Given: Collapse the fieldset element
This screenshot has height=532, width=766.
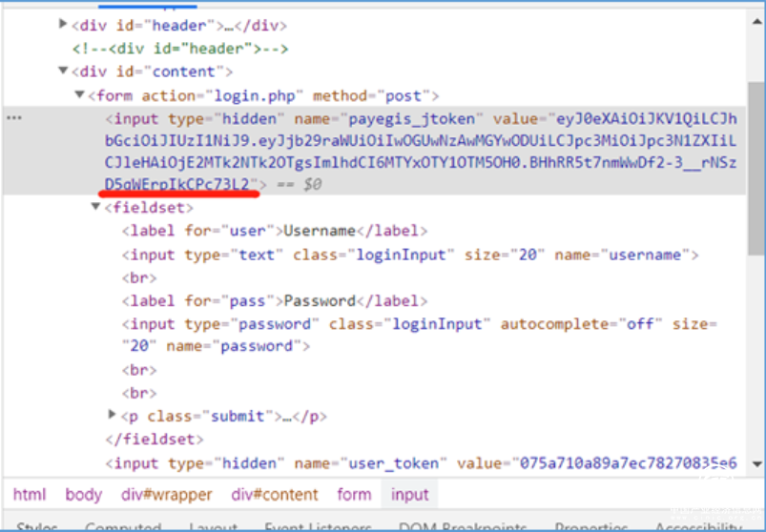Looking at the screenshot, I should [x=95, y=207].
